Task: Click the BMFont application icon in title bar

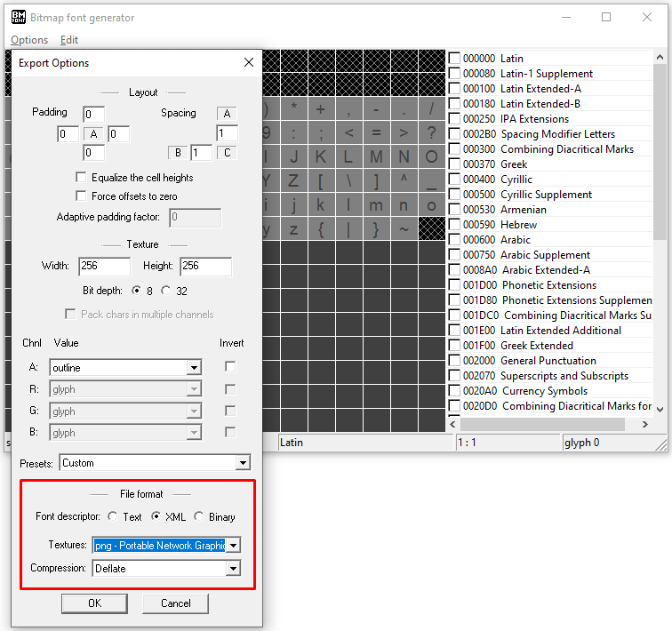Action: tap(18, 17)
